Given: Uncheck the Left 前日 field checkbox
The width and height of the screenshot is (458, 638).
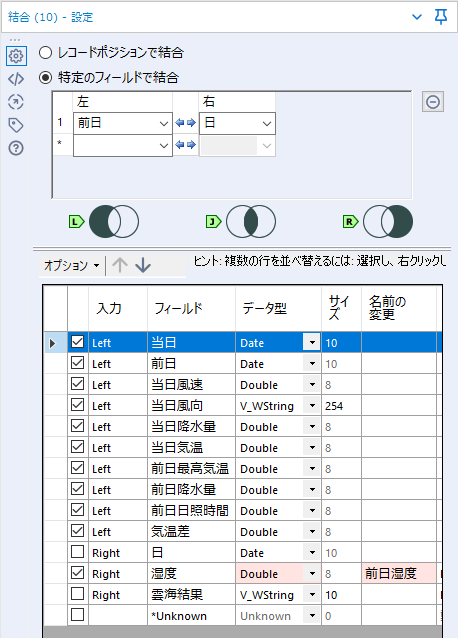Looking at the screenshot, I should click(x=78, y=363).
